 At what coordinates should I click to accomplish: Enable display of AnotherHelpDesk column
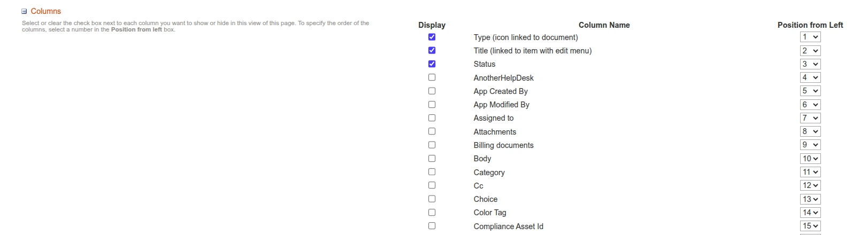432,77
